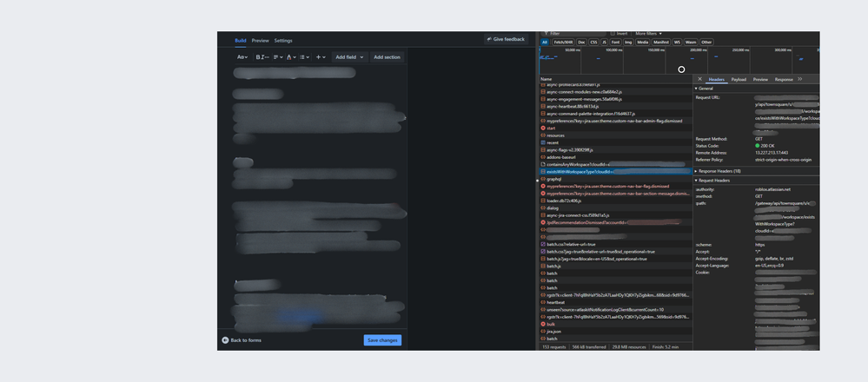Screen dimensions: 868x382
Task: Close the request details pane
Action: coord(699,79)
